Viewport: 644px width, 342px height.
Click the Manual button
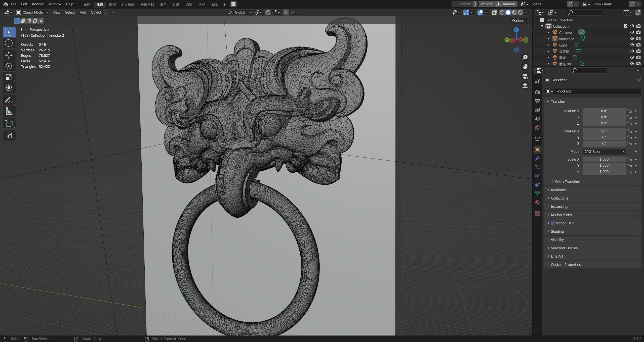(506, 4)
